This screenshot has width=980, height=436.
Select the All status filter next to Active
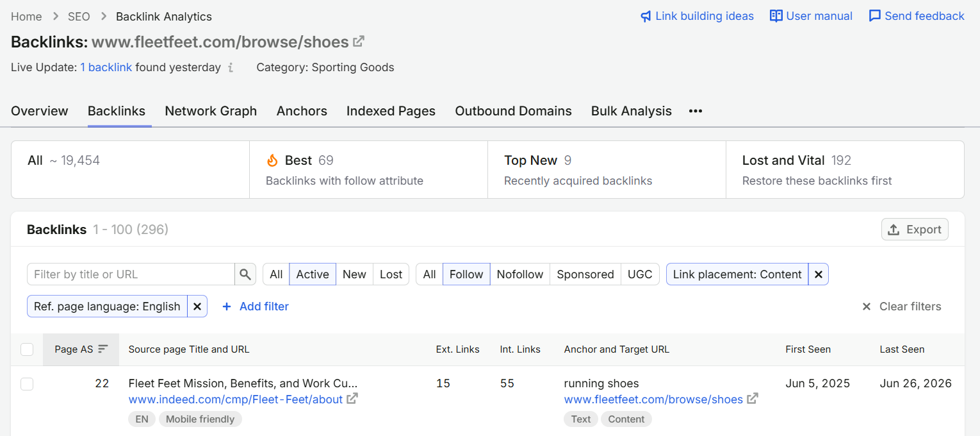(x=276, y=274)
